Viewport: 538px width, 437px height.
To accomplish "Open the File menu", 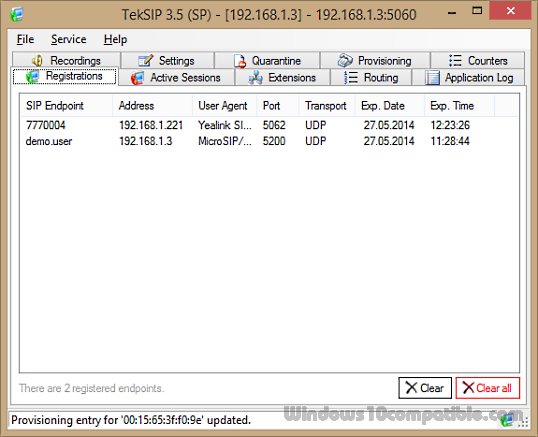I will [25, 39].
